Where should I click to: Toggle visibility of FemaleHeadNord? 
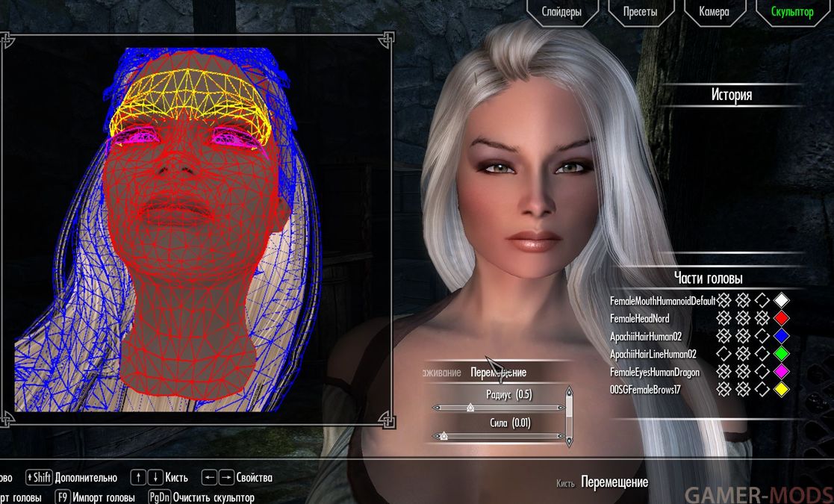coord(723,318)
